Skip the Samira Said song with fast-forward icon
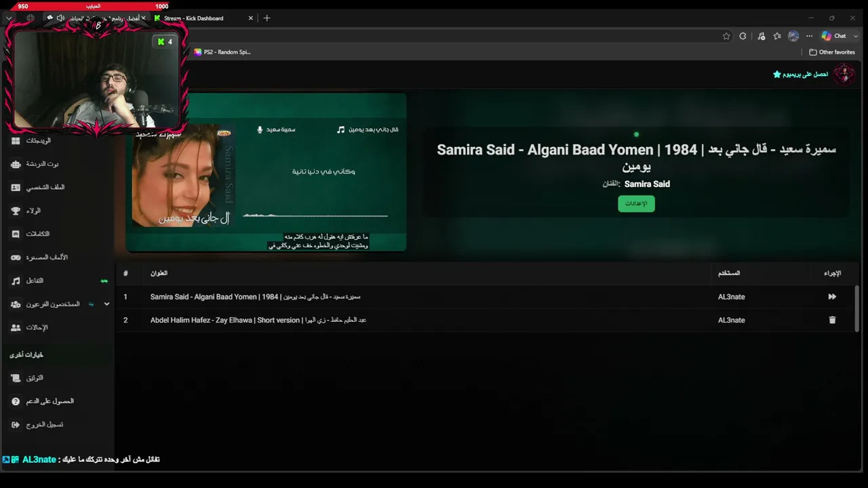Viewport: 868px width, 488px height. click(x=832, y=297)
